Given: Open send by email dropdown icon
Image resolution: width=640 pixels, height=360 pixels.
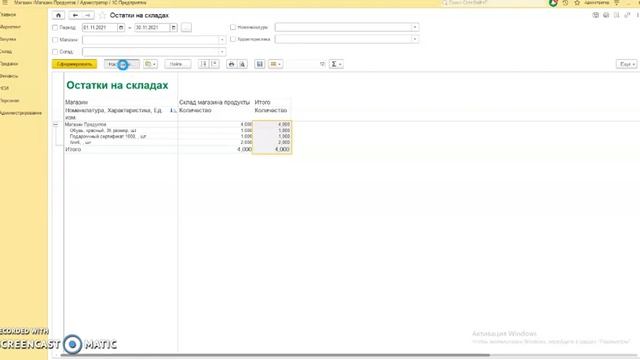Looking at the screenshot, I should [276, 64].
